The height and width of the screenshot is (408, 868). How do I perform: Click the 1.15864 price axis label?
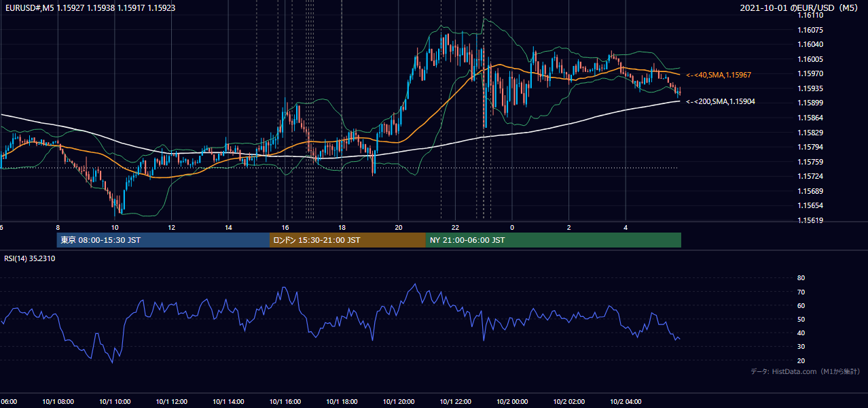[811, 118]
